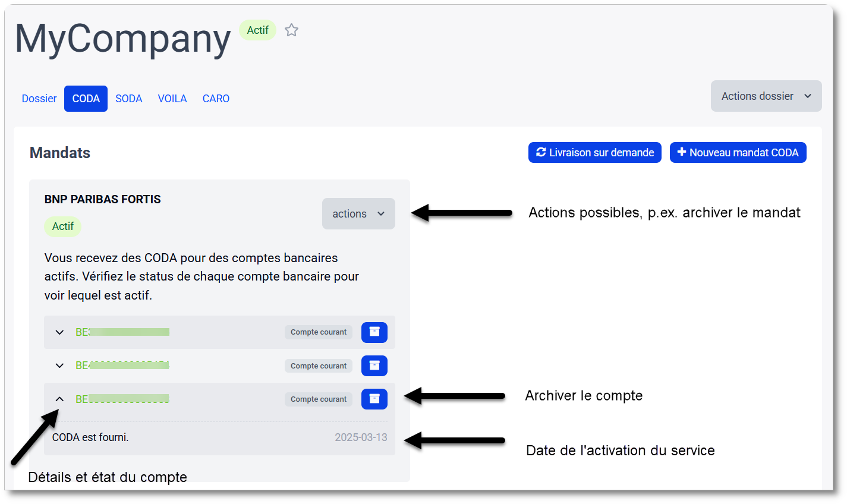Collapse details of the third BE account
Screen dimensions: 847x504
[x=59, y=399]
